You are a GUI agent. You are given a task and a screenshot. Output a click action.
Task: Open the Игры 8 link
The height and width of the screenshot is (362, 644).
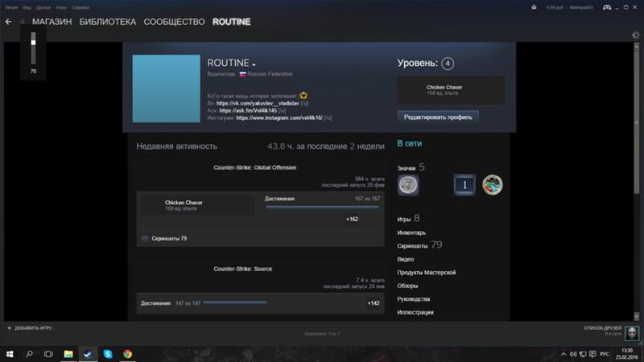[408, 218]
